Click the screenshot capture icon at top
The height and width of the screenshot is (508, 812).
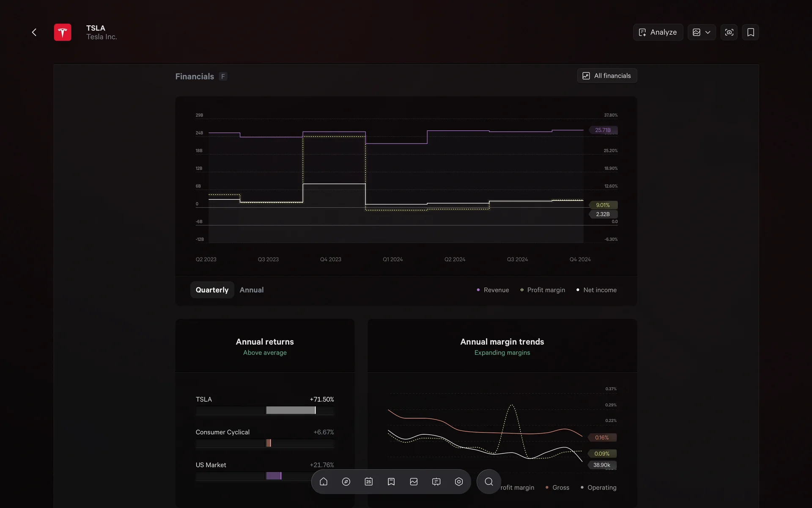[x=729, y=32]
